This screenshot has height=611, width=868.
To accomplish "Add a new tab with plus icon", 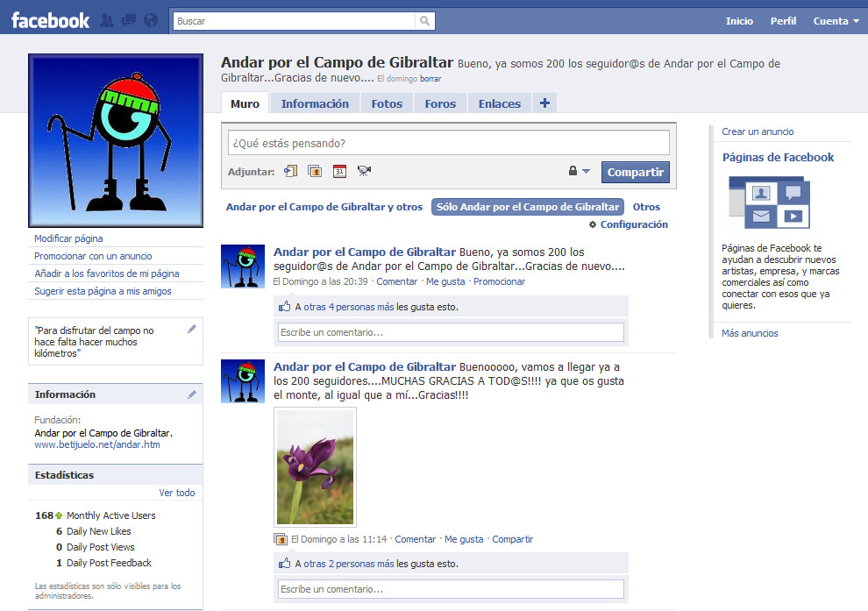I will click(x=544, y=103).
